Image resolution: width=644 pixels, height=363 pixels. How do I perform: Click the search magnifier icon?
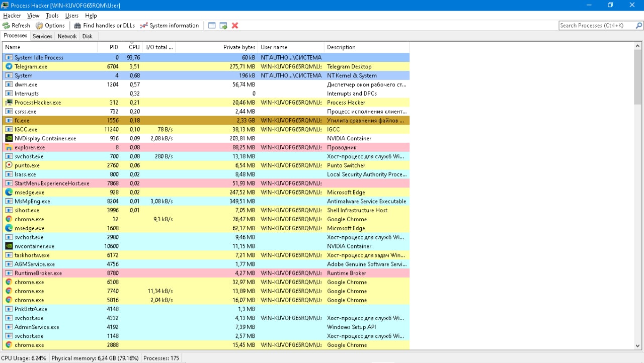point(639,26)
